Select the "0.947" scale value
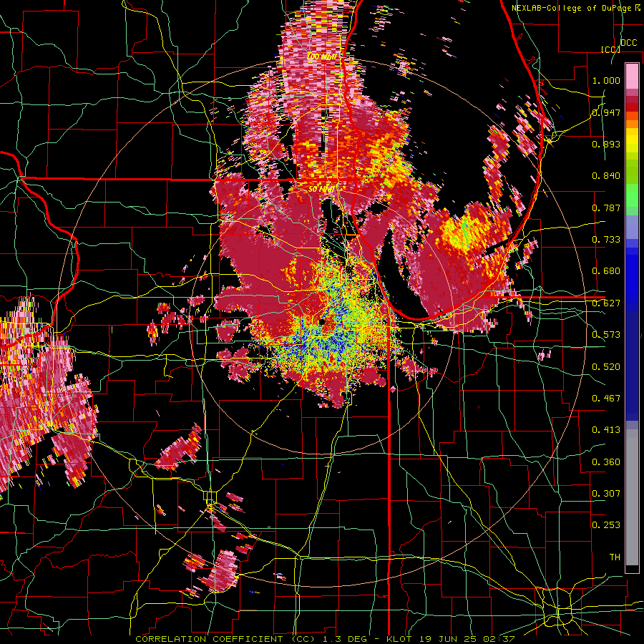 [x=606, y=112]
